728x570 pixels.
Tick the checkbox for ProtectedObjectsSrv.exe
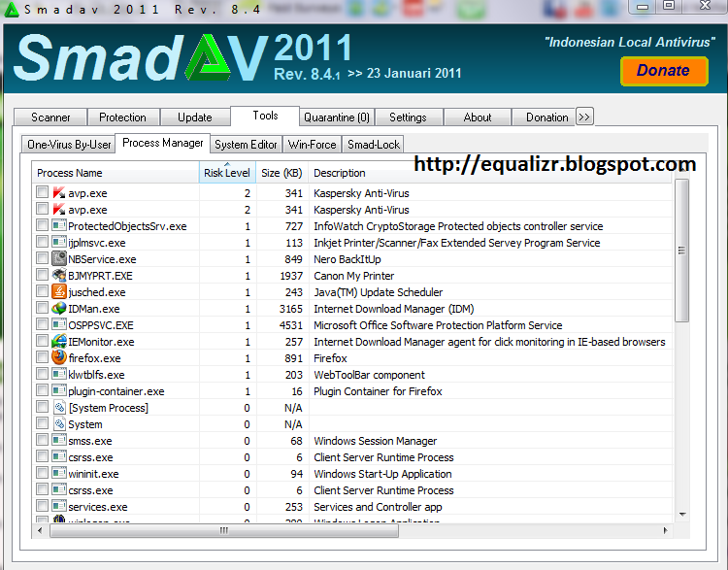point(43,225)
